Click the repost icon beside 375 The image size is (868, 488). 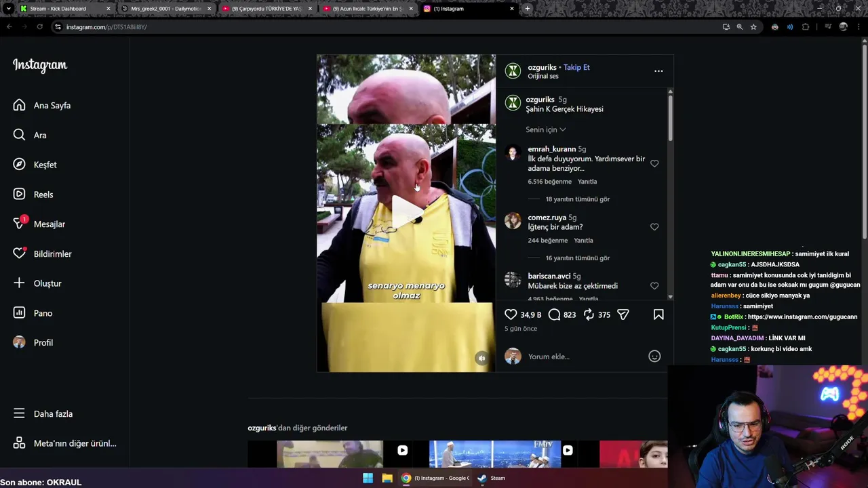[x=589, y=314]
